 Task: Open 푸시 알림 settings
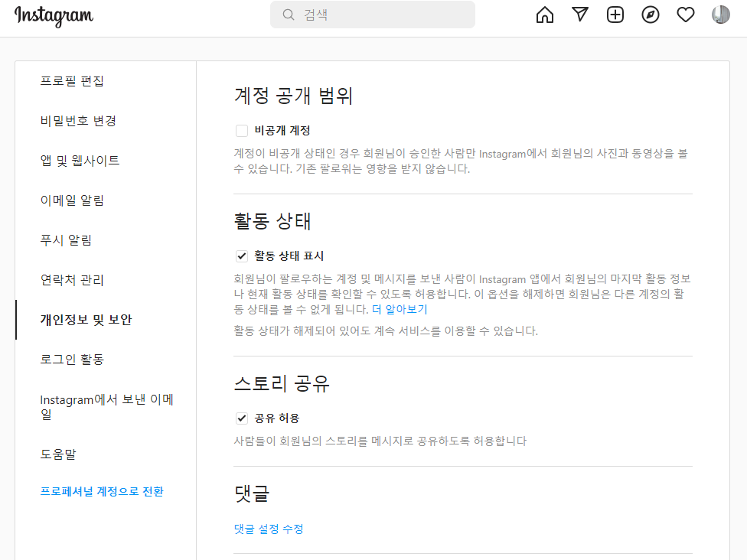click(66, 240)
